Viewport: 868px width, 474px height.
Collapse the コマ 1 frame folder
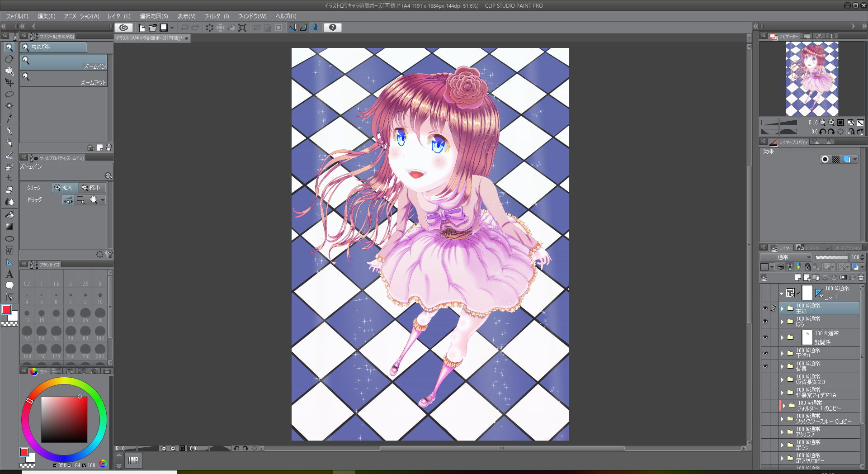pyautogui.click(x=781, y=293)
